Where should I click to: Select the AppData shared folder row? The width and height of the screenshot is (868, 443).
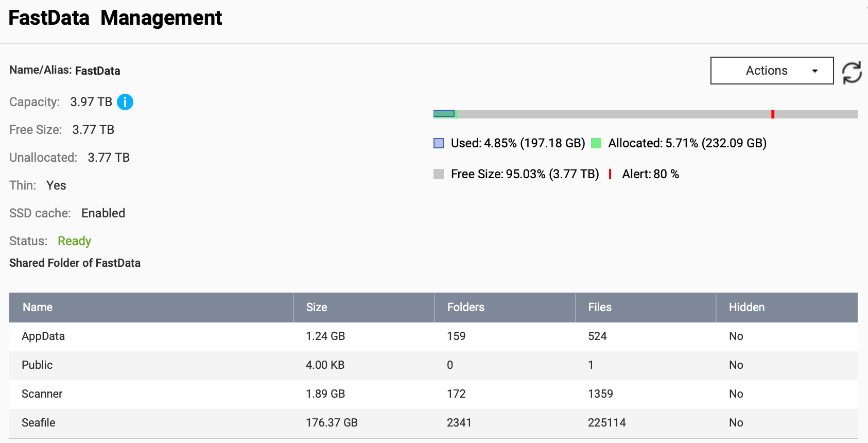tap(433, 336)
